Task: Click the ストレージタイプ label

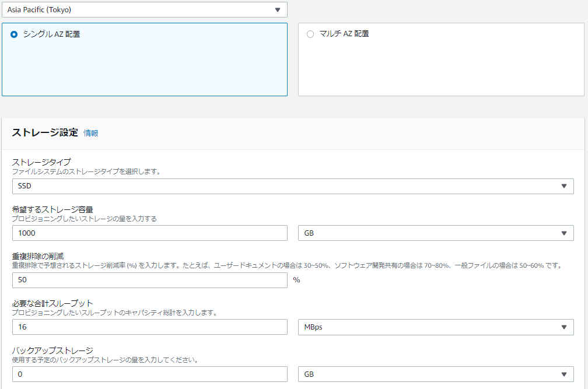Action: click(x=41, y=162)
